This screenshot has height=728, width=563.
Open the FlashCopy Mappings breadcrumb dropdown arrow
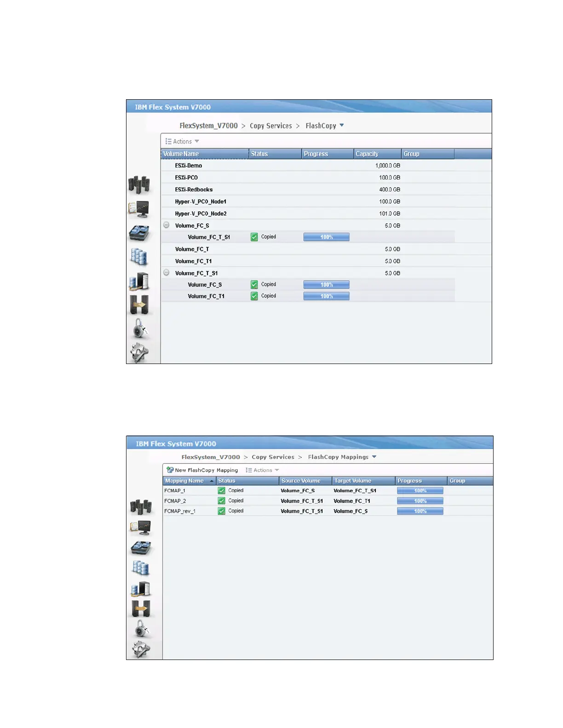tap(374, 457)
